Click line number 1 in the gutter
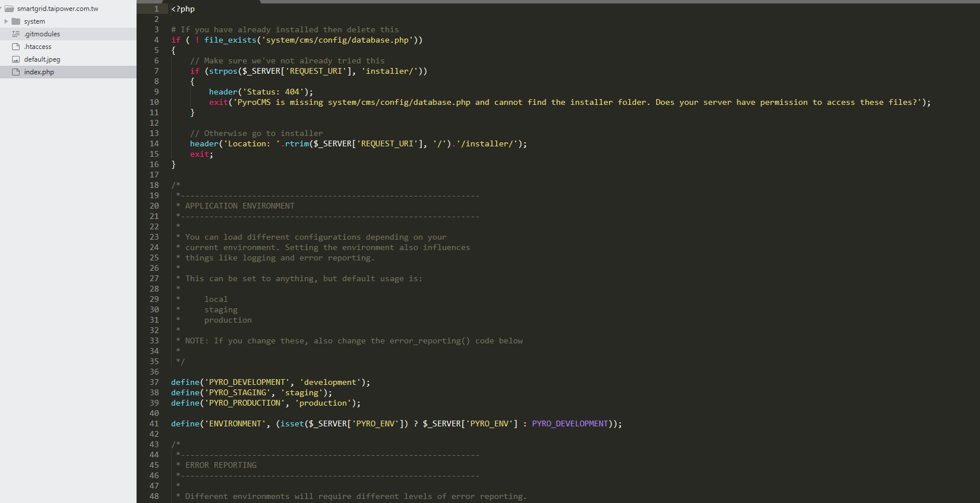Viewport: 980px width, 503px height. (156, 9)
